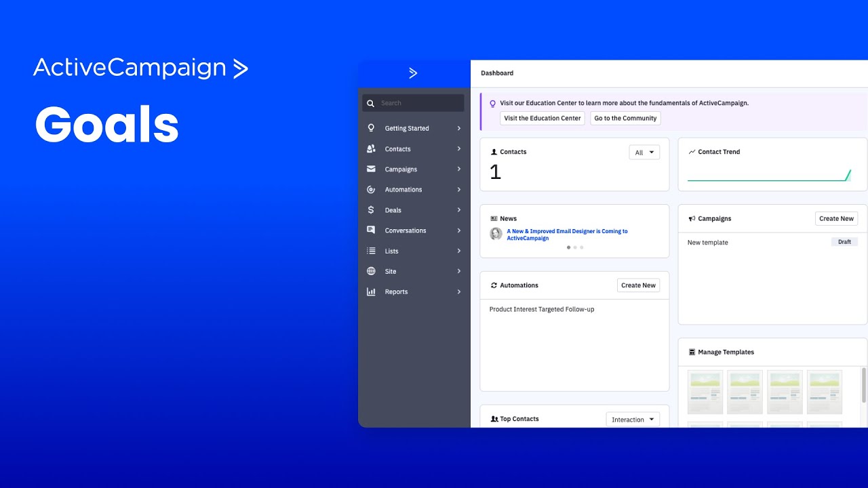This screenshot has height=488, width=868.
Task: Expand the Campaigns menu chevron
Action: coord(459,169)
